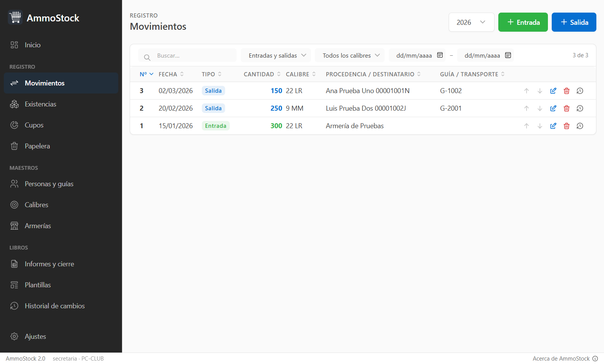The width and height of the screenshot is (604, 364).
Task: Sort movements by Fecha column
Action: [x=171, y=74]
